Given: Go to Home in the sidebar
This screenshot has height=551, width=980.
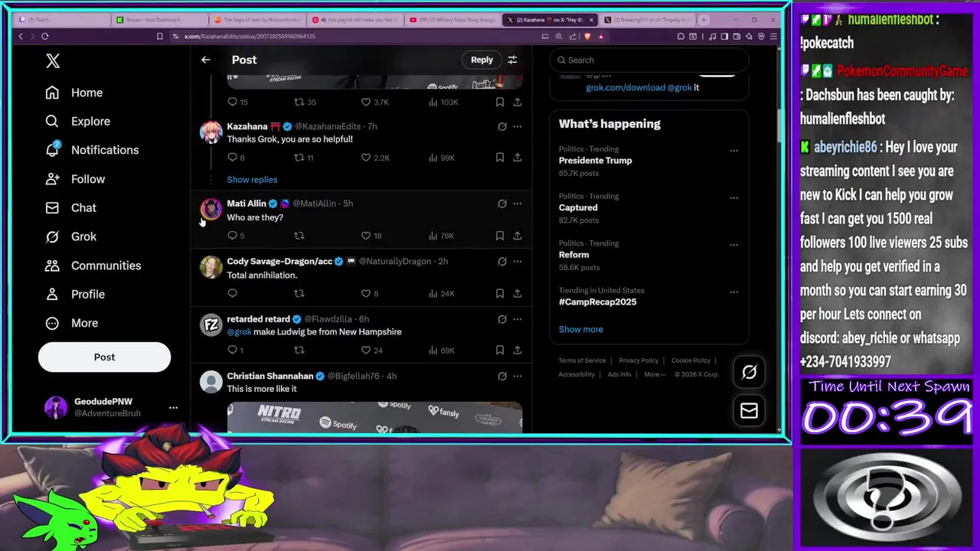Looking at the screenshot, I should 73,93.
